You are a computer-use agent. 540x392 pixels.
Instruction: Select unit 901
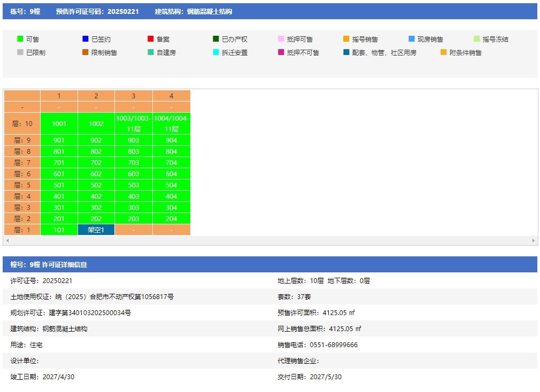tap(59, 140)
